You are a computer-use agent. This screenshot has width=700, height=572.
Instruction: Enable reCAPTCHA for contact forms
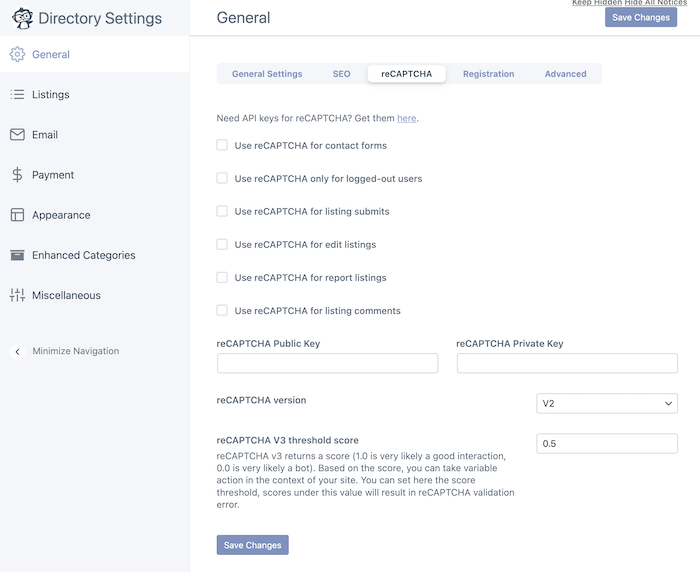222,145
